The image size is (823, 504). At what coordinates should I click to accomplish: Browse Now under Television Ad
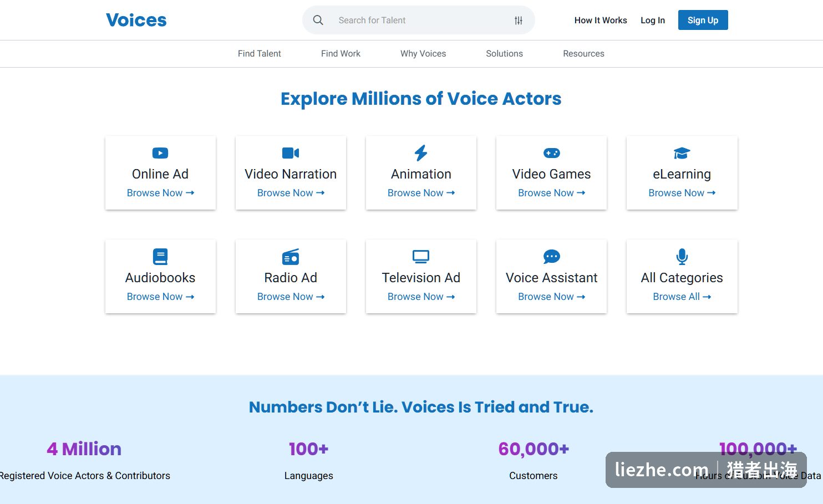(421, 297)
